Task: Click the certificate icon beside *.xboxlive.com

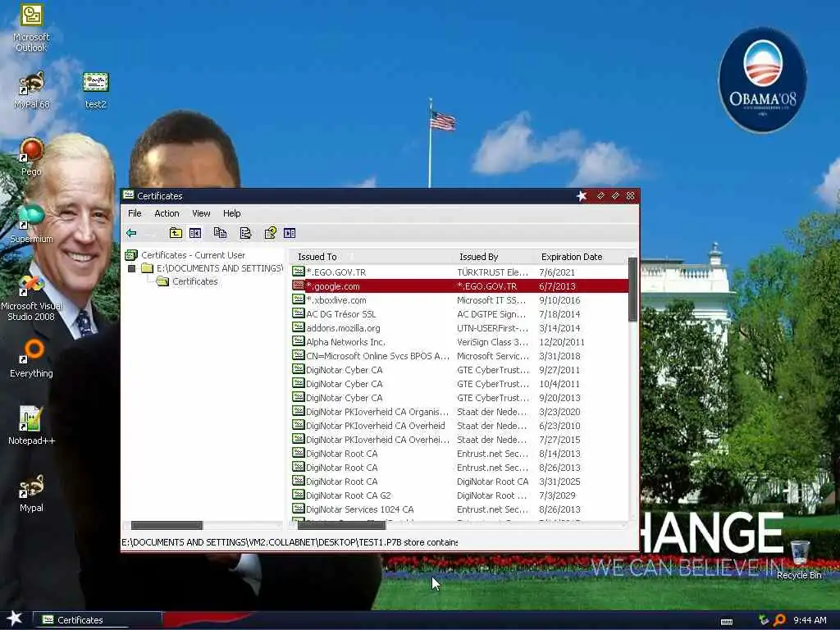Action: tap(299, 299)
